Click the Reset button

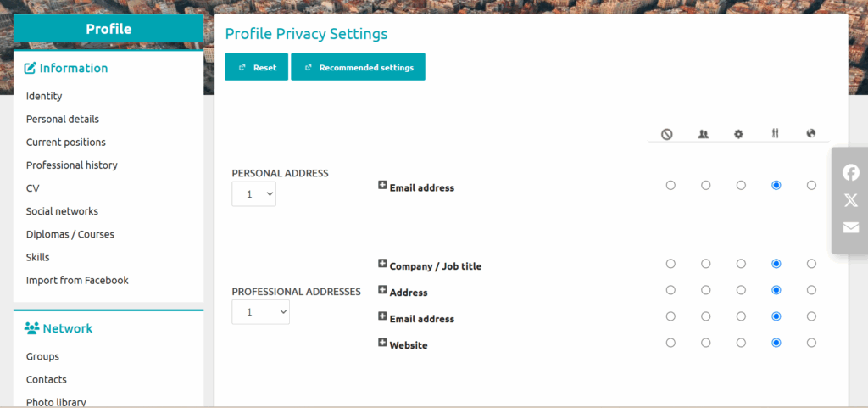pyautogui.click(x=256, y=67)
